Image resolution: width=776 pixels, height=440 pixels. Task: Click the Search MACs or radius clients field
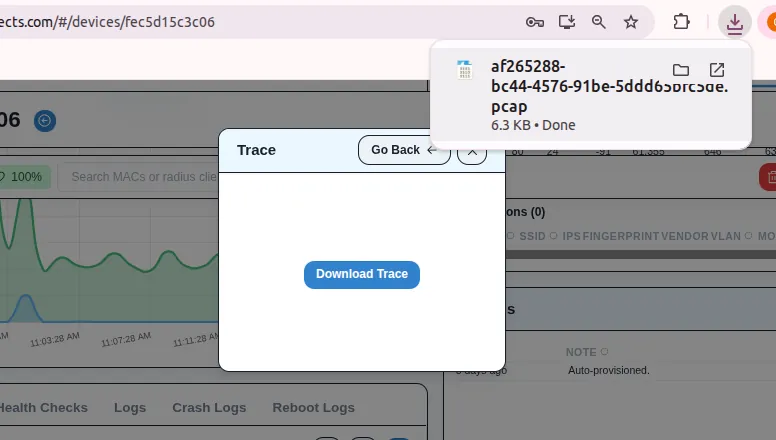pos(139,177)
